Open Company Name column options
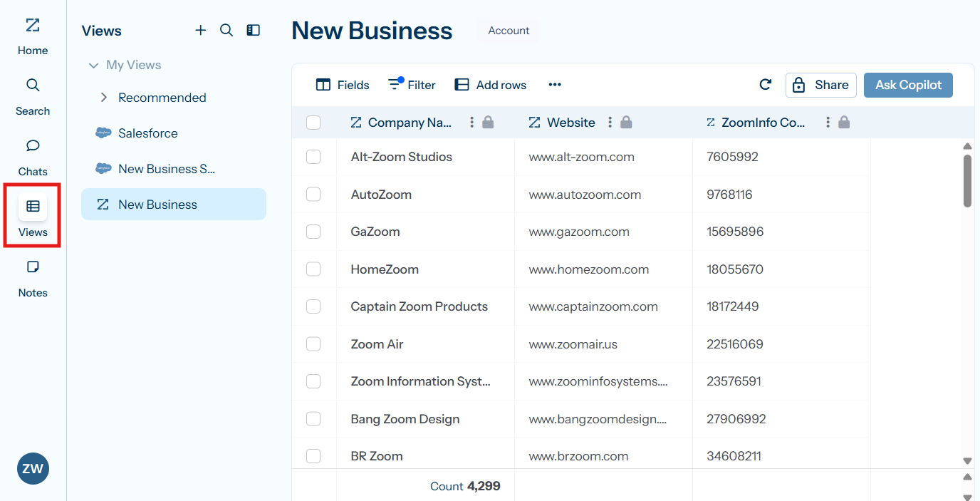 pyautogui.click(x=471, y=123)
